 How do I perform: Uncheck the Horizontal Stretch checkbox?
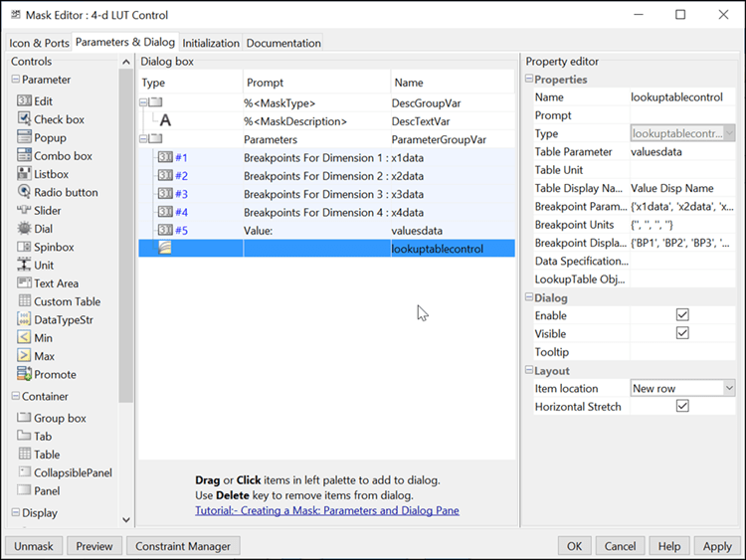pyautogui.click(x=682, y=406)
